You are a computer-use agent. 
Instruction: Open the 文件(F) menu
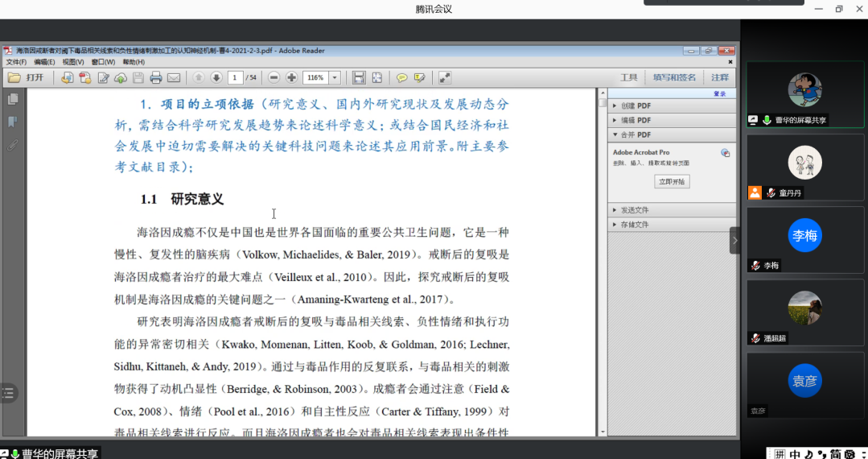pyautogui.click(x=17, y=62)
